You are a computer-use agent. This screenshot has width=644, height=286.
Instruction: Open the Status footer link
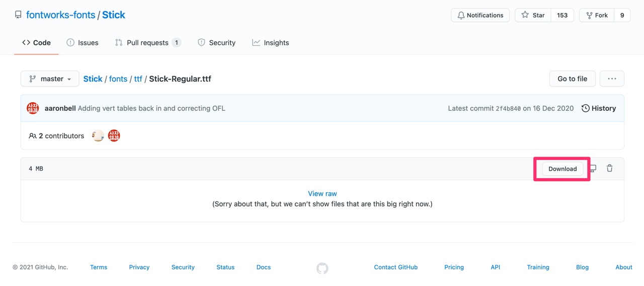225,267
